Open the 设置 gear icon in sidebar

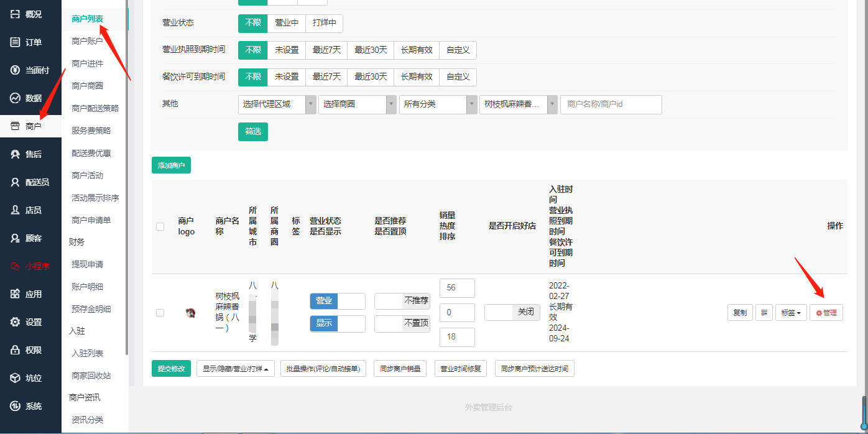(16, 322)
